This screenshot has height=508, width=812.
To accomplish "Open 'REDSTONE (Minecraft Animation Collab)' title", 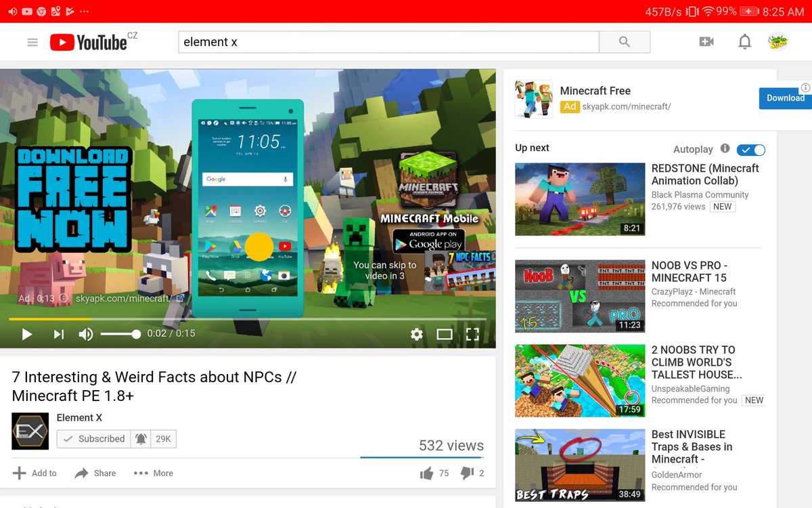I will pyautogui.click(x=705, y=175).
